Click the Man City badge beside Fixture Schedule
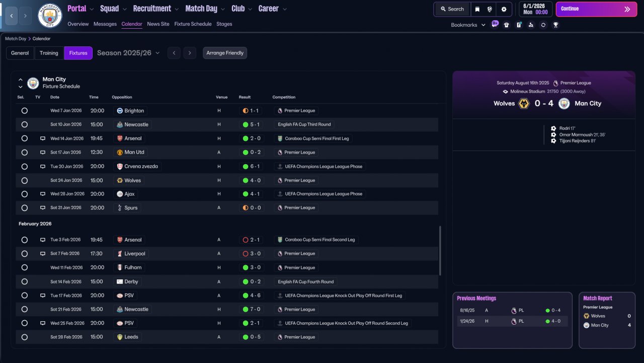The image size is (644, 363). [33, 83]
